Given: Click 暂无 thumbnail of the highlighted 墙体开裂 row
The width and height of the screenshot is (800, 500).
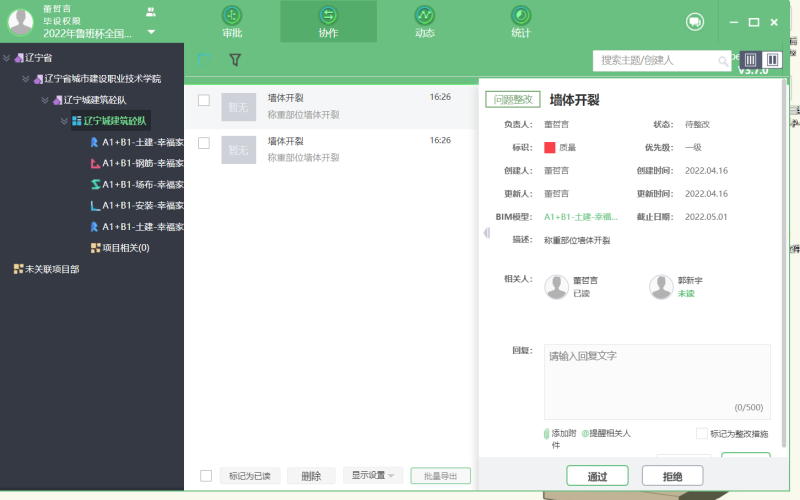Looking at the screenshot, I should [x=238, y=107].
